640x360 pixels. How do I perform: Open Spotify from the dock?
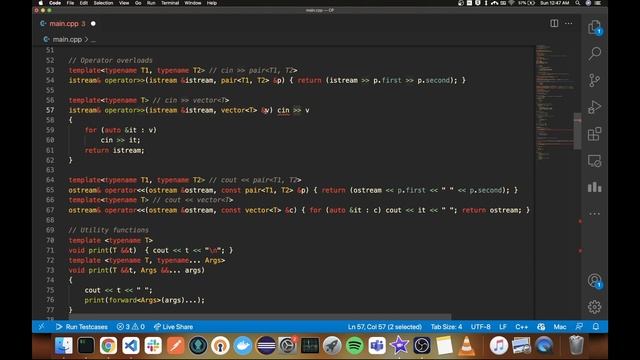coord(354,345)
